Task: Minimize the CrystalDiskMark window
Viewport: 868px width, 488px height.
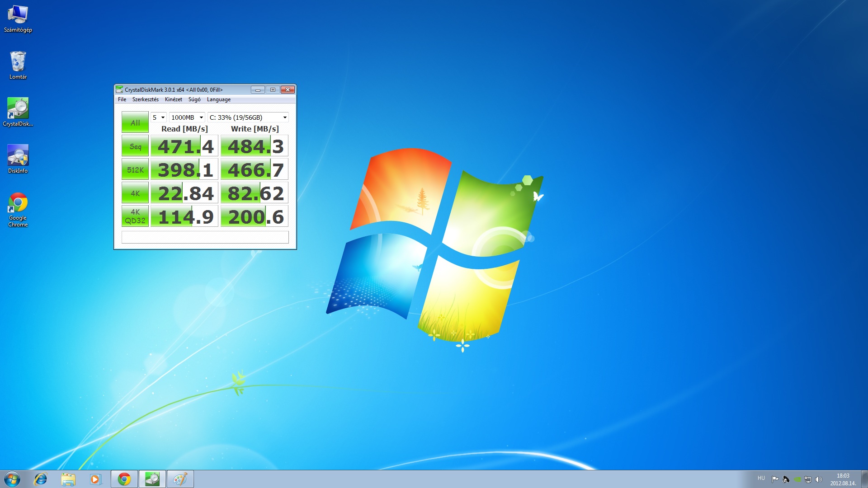Action: 258,89
